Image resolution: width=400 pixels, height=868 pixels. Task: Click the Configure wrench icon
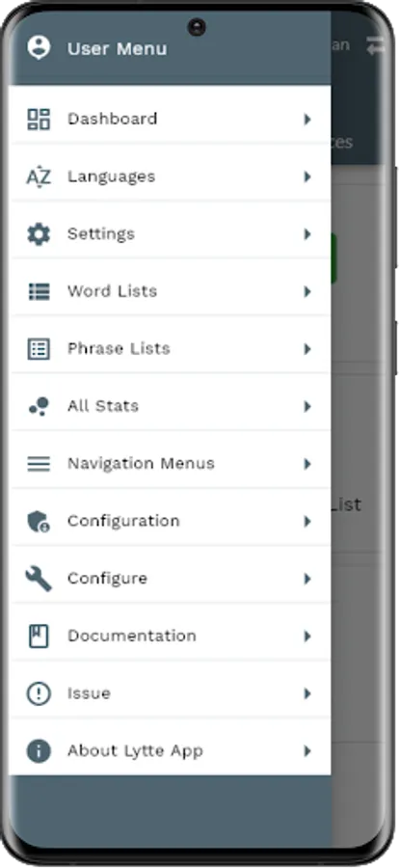[39, 579]
